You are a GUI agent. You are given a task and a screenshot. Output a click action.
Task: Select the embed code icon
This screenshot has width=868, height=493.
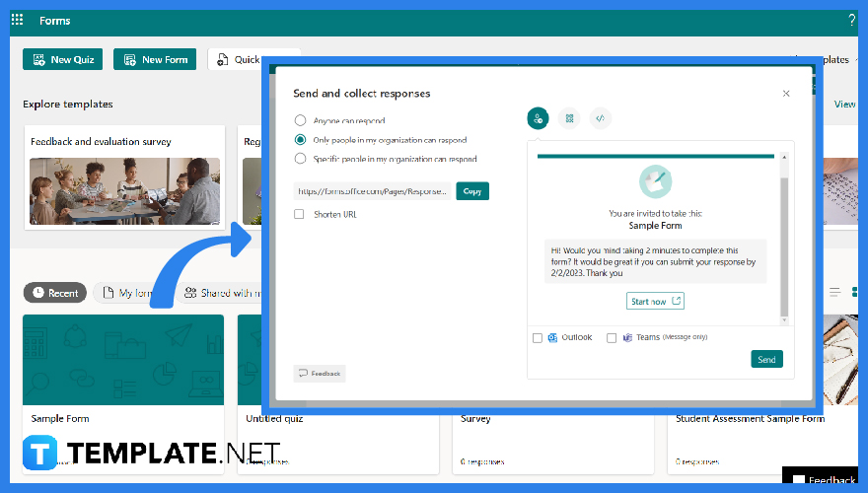pyautogui.click(x=600, y=118)
